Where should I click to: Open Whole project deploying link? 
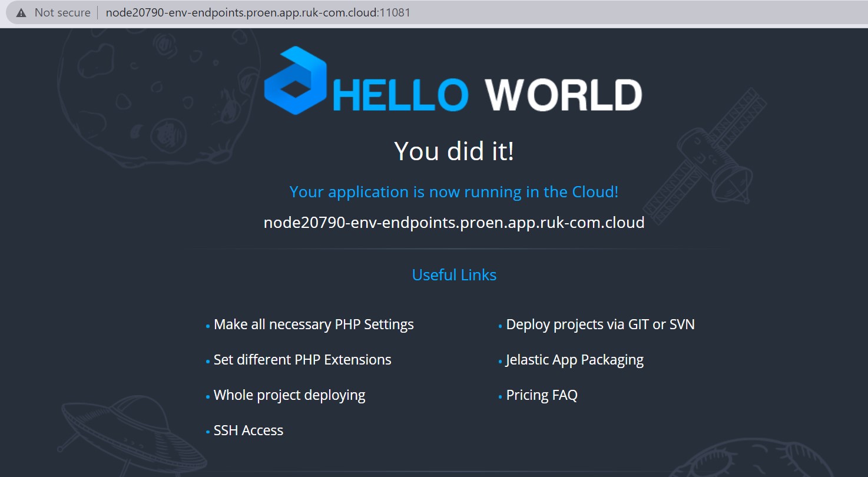[x=290, y=395]
